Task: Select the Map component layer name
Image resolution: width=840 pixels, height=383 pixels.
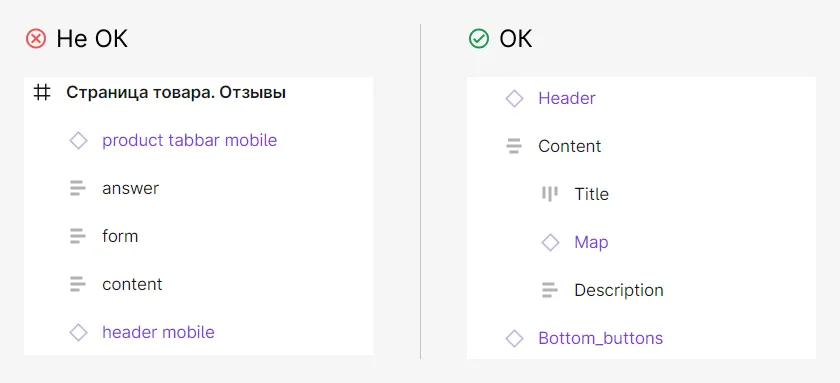Action: pyautogui.click(x=591, y=243)
